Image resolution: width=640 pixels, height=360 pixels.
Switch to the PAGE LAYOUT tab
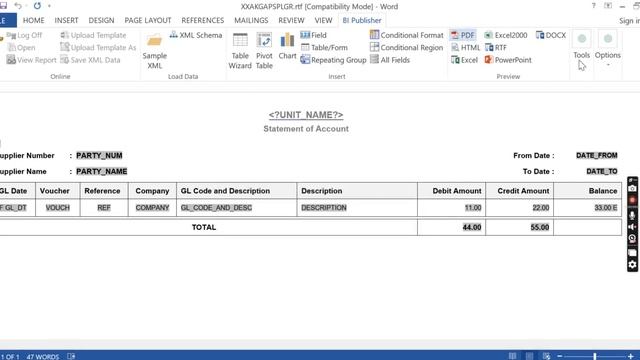click(x=148, y=20)
